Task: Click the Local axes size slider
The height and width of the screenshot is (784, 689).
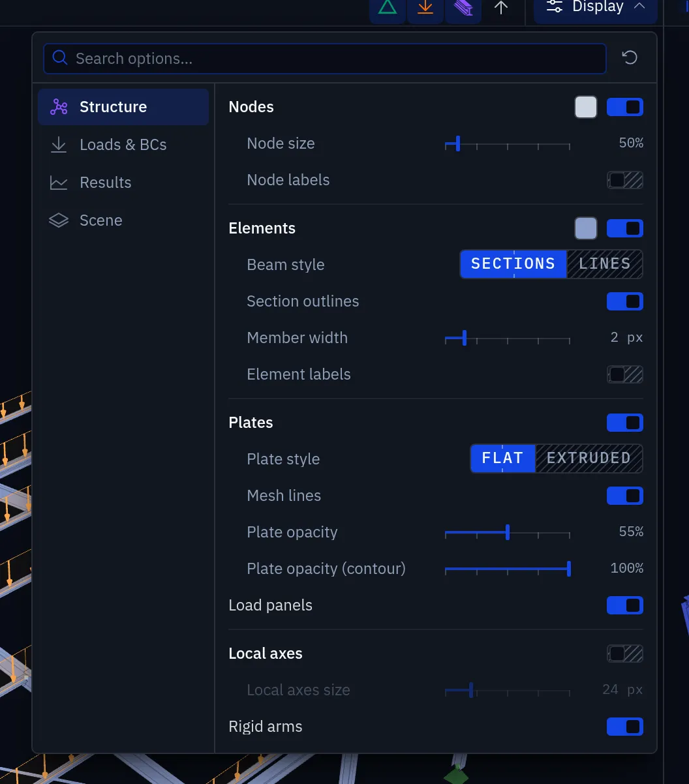Action: pyautogui.click(x=508, y=690)
